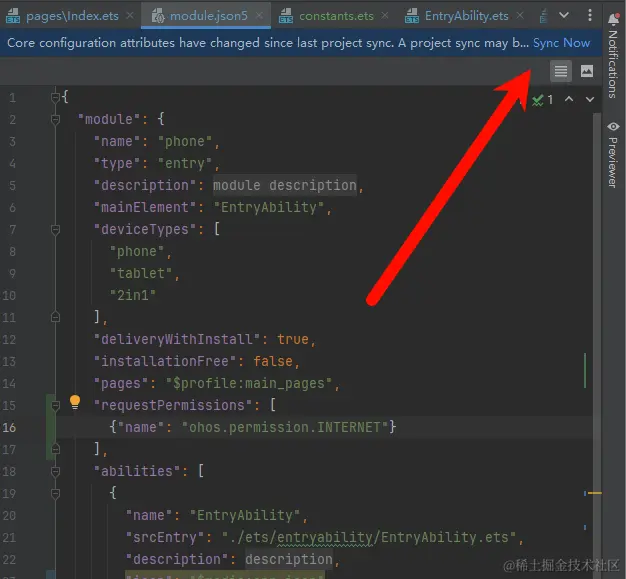This screenshot has width=626, height=579.
Task: Switch to text editor view icon
Action: click(561, 71)
